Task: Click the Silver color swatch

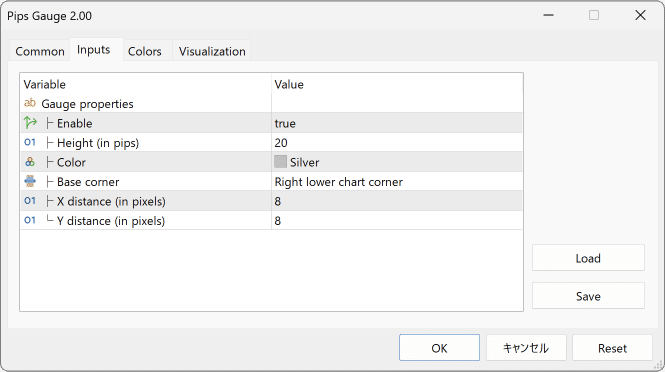Action: coord(280,162)
